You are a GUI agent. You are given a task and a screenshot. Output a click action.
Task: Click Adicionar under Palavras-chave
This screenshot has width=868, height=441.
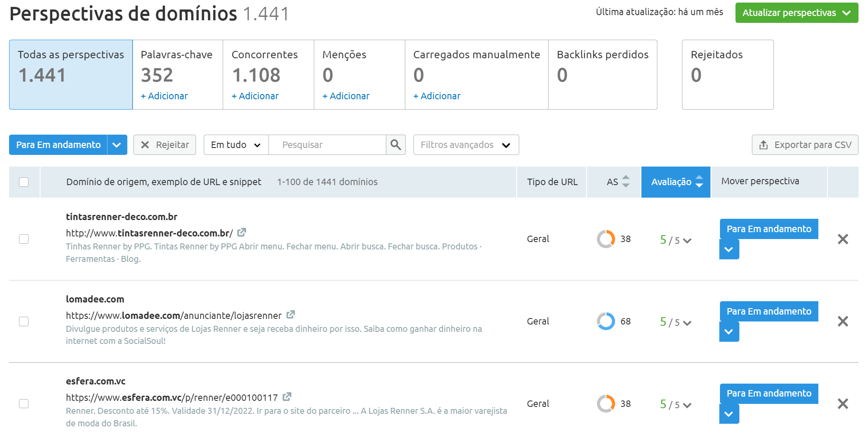[x=164, y=96]
